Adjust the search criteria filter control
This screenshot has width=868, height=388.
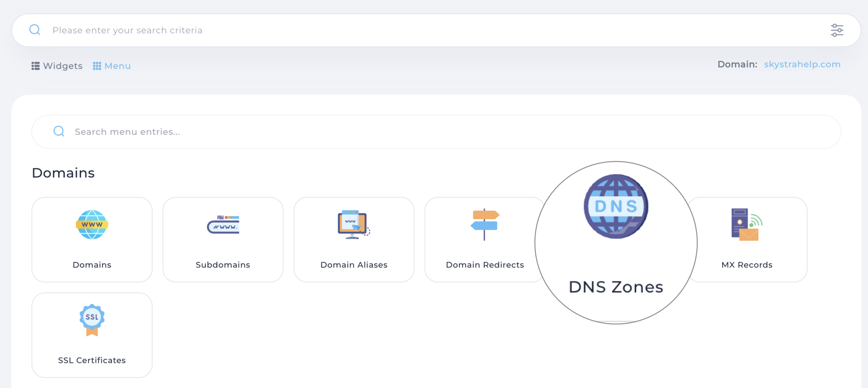coord(837,30)
